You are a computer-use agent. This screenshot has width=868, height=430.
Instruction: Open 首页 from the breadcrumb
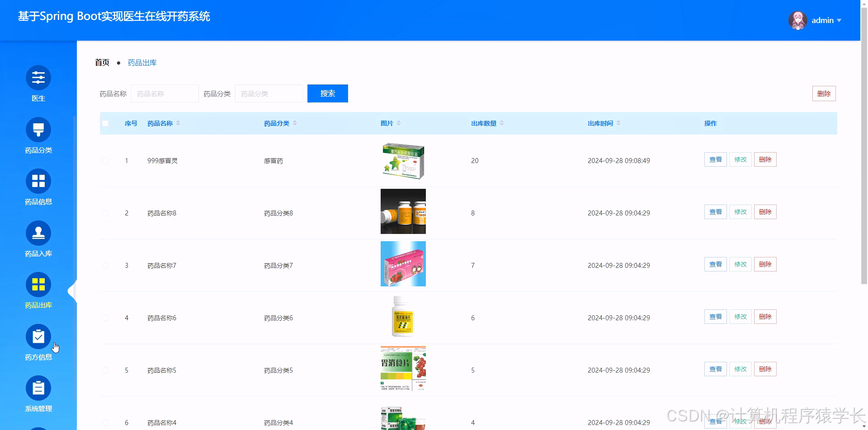102,62
